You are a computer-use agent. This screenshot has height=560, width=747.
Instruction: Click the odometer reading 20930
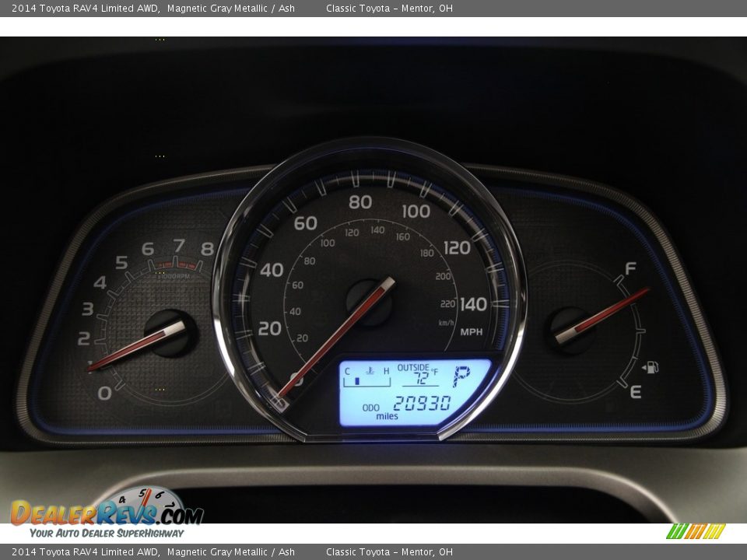coord(422,404)
